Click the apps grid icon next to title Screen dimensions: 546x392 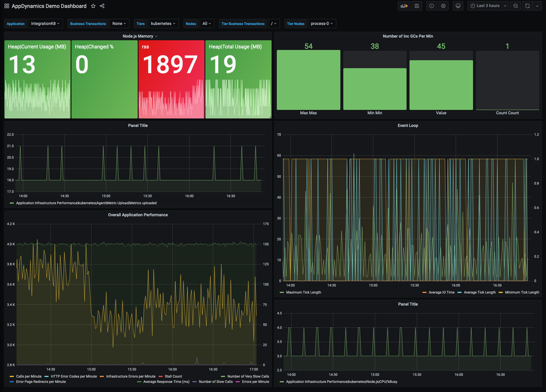(6, 6)
